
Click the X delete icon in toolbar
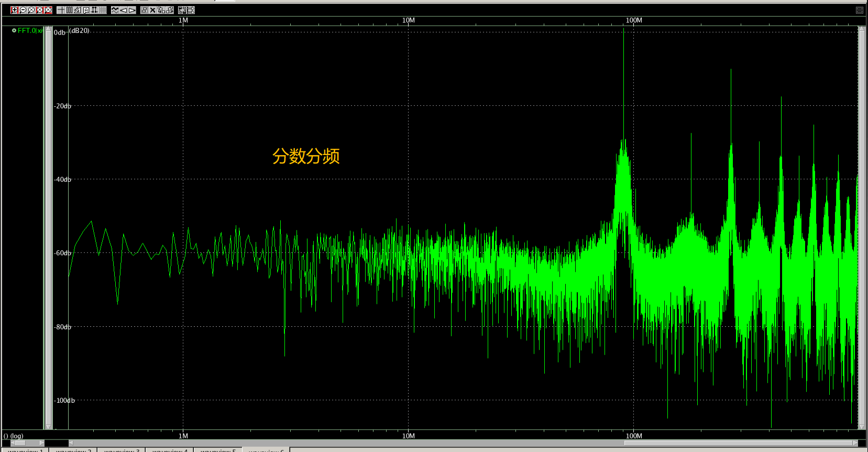click(153, 10)
